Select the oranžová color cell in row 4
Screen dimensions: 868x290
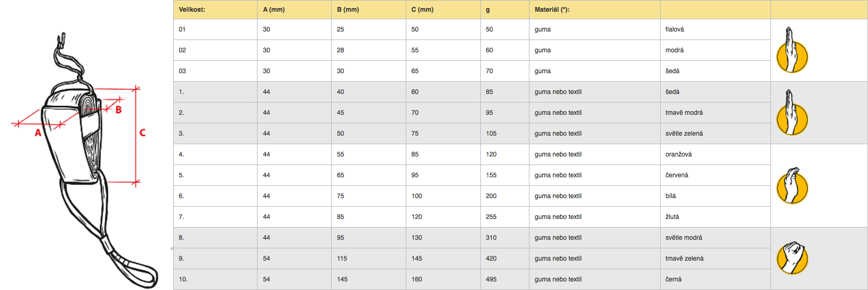[x=716, y=154]
